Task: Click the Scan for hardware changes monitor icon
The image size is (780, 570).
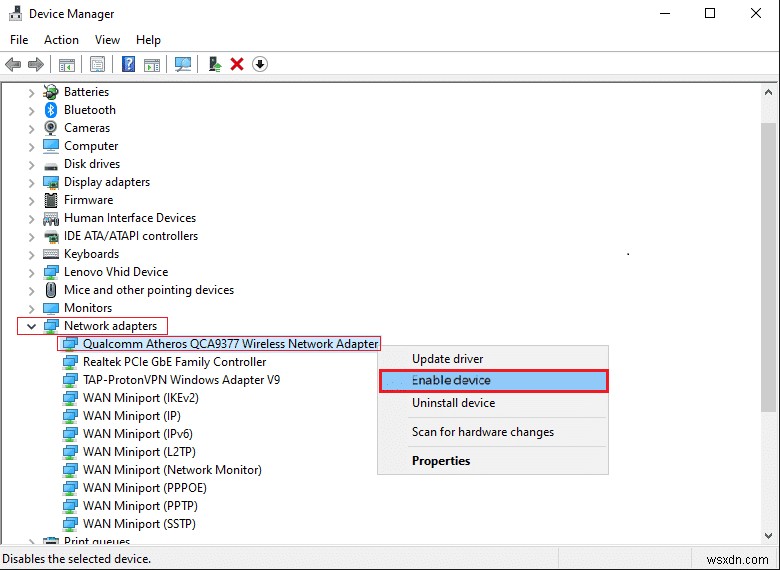Action: 183,64
